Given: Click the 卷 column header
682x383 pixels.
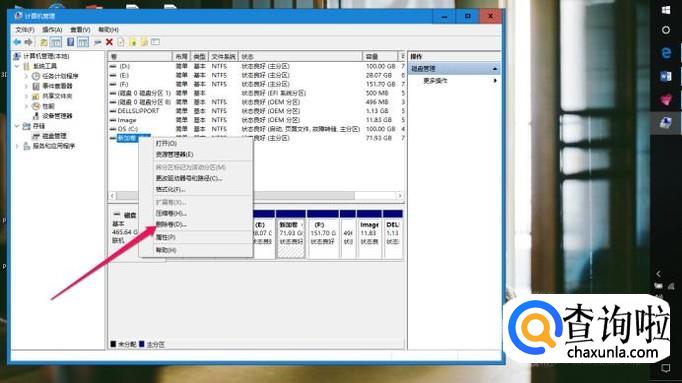Looking at the screenshot, I should pyautogui.click(x=140, y=57).
